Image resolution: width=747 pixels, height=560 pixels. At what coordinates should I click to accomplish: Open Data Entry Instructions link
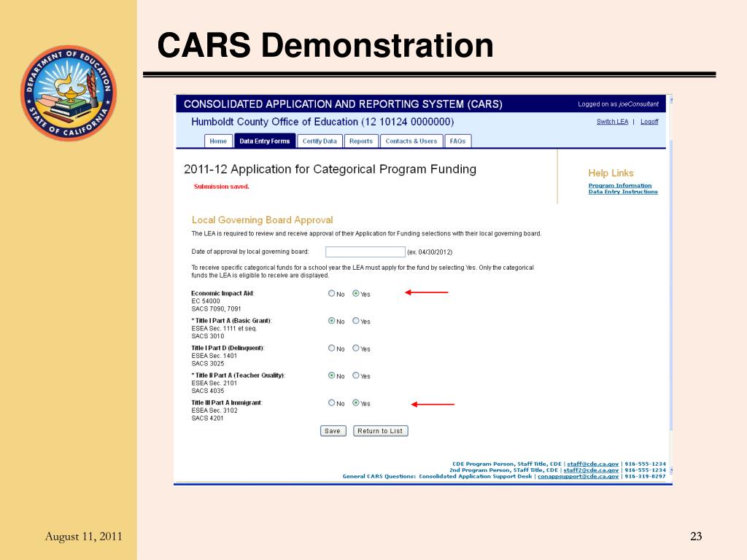[x=623, y=192]
